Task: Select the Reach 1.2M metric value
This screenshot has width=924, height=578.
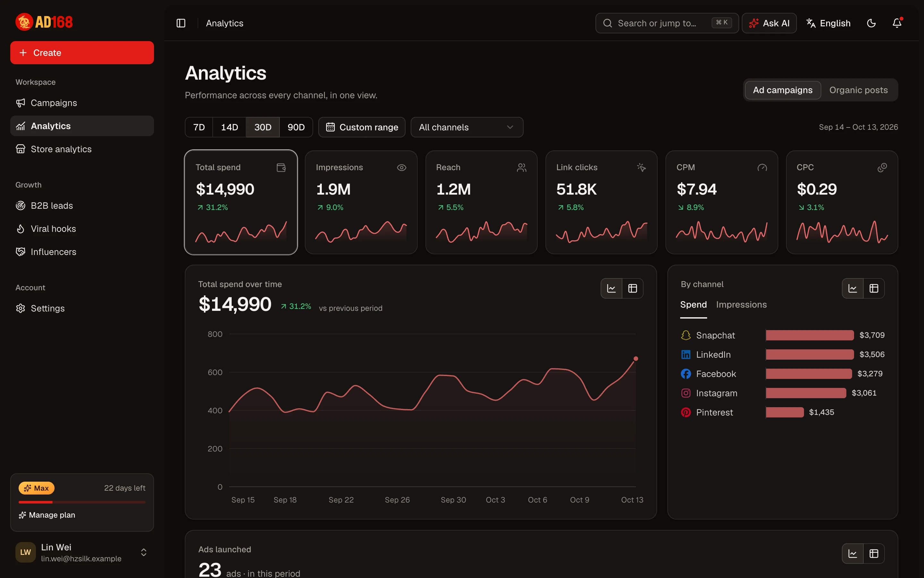Action: pos(453,189)
